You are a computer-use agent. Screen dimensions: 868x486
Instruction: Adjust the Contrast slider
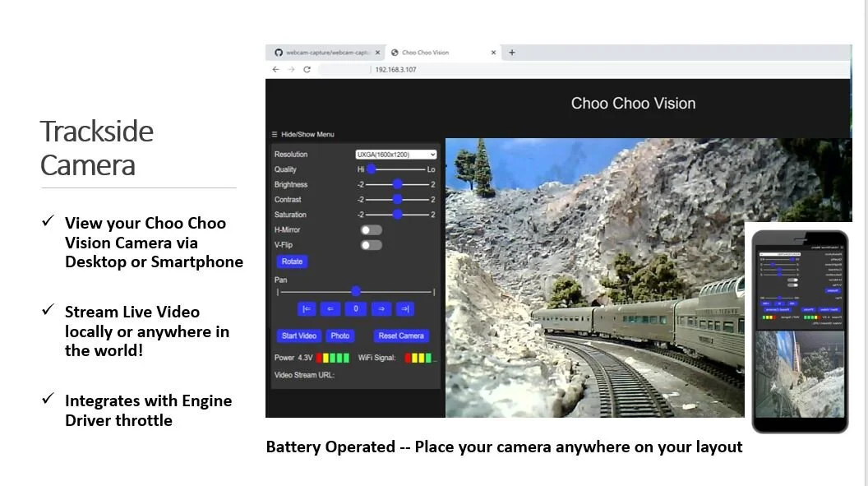point(397,199)
